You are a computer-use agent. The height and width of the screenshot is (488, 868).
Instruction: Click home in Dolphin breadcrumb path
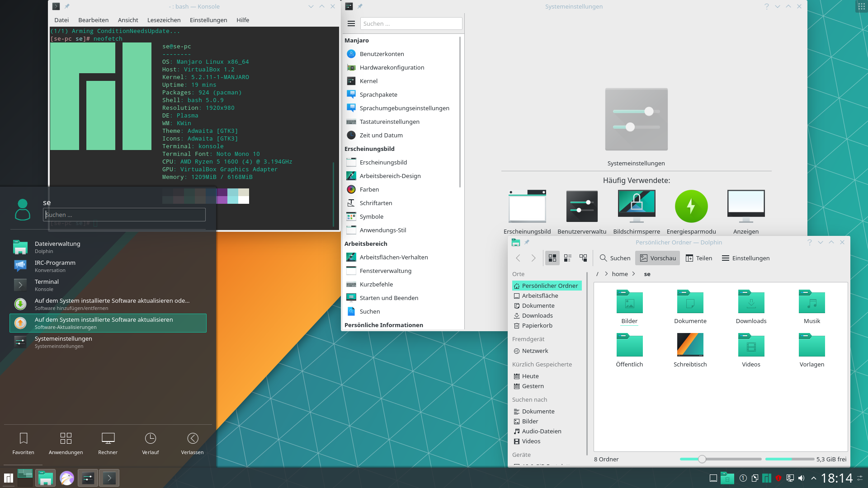point(620,274)
